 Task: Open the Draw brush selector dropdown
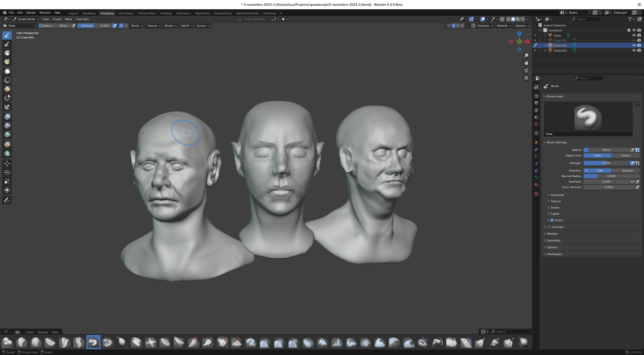point(20,26)
